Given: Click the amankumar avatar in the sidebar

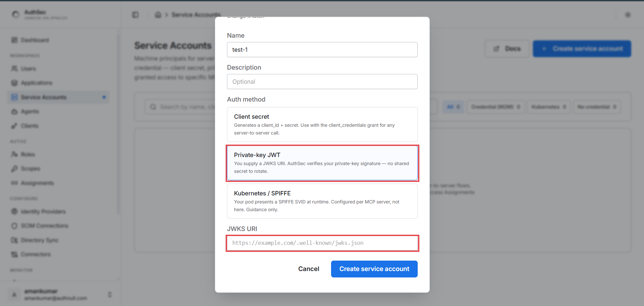Looking at the screenshot, I should 14,295.
